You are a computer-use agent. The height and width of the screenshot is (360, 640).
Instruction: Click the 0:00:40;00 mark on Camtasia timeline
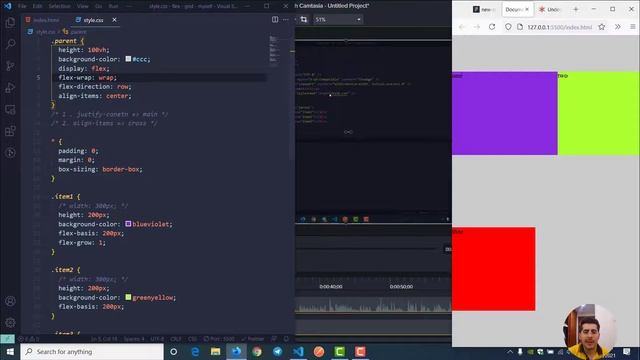coord(331,287)
